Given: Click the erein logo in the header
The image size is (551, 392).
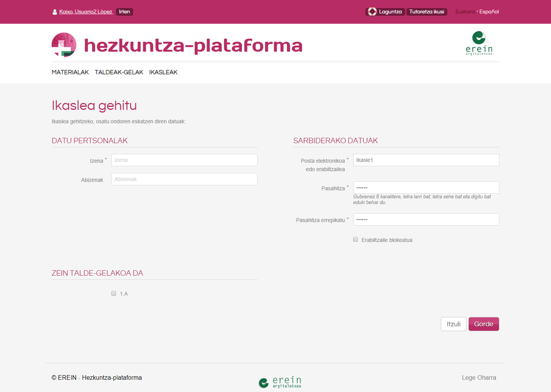Looking at the screenshot, I should click(x=479, y=43).
